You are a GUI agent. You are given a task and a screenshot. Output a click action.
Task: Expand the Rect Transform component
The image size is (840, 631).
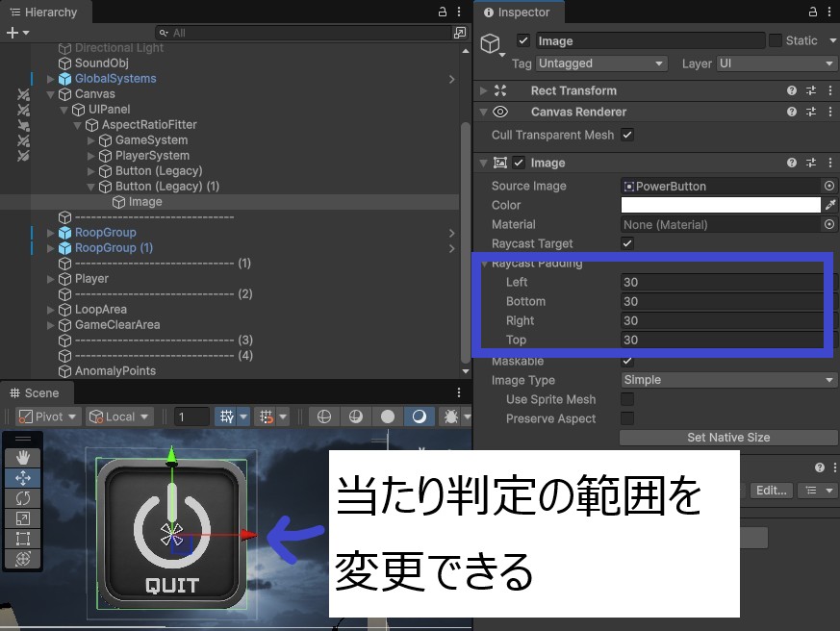pyautogui.click(x=484, y=90)
